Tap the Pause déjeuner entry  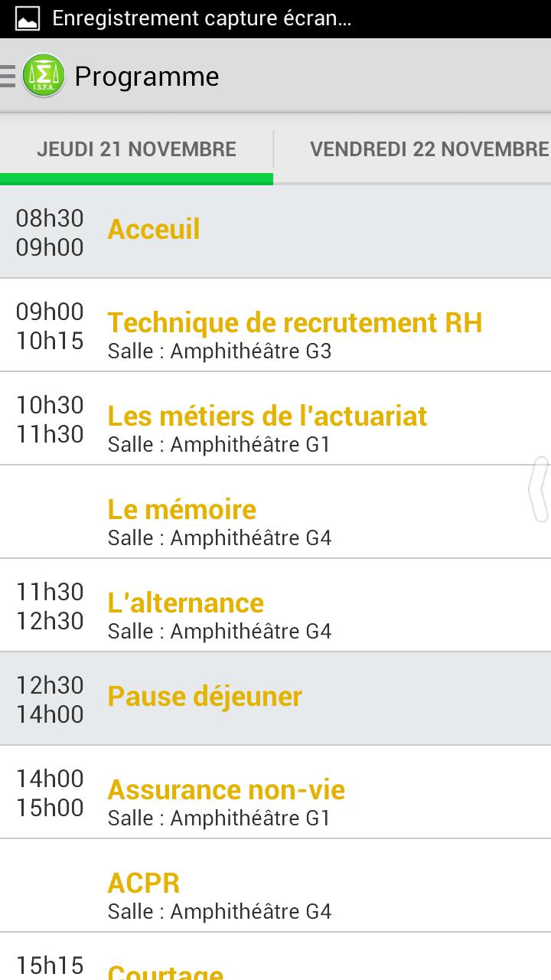click(205, 697)
